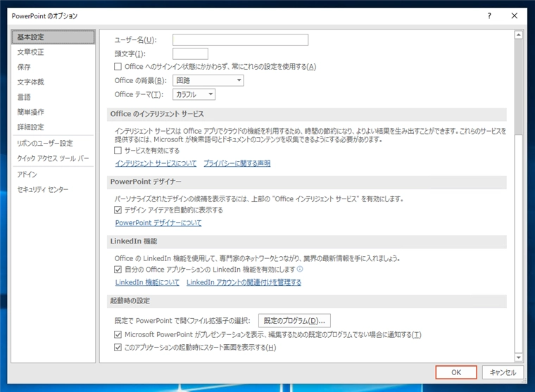
Task: Uncheck the start screen on launch option
Action: [x=118, y=347]
